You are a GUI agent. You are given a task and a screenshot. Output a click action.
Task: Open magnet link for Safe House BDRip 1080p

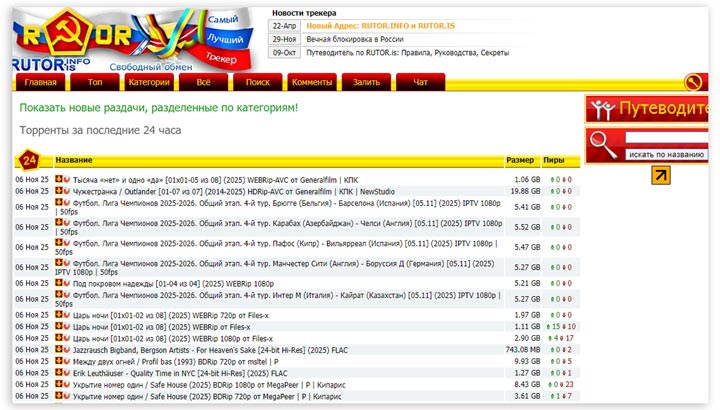pos(67,384)
